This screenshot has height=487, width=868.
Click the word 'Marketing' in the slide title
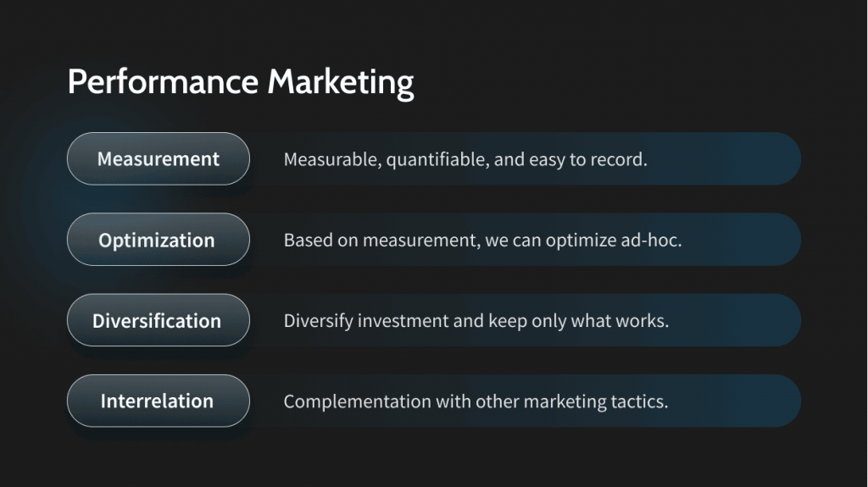pos(341,83)
